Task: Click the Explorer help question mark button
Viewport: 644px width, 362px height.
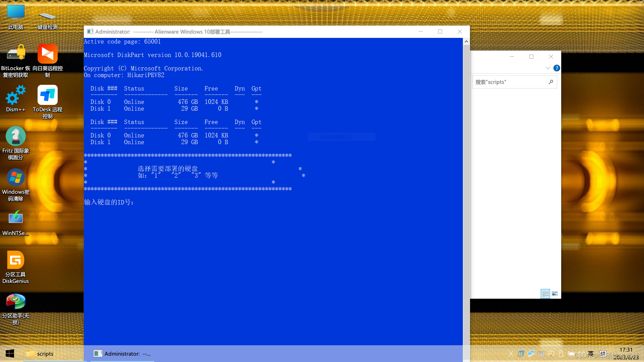Action: (x=557, y=68)
